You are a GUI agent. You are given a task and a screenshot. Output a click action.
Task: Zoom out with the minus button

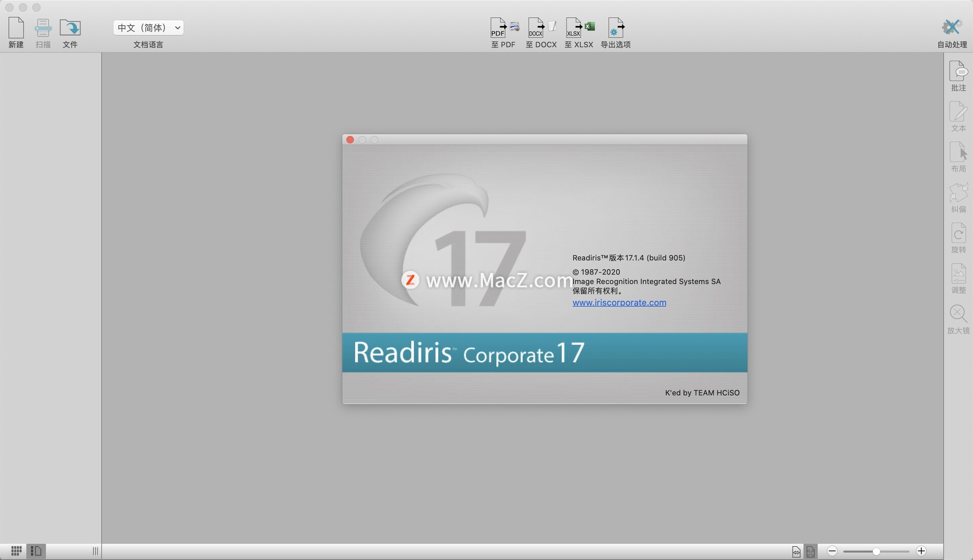(832, 551)
